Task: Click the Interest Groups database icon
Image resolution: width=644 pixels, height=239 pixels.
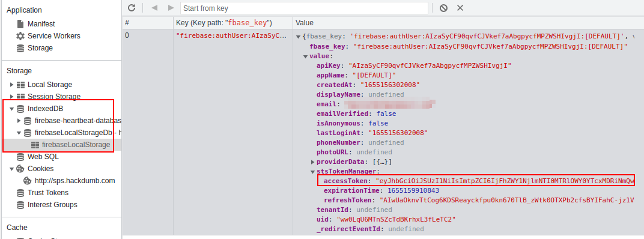Action: (20, 205)
